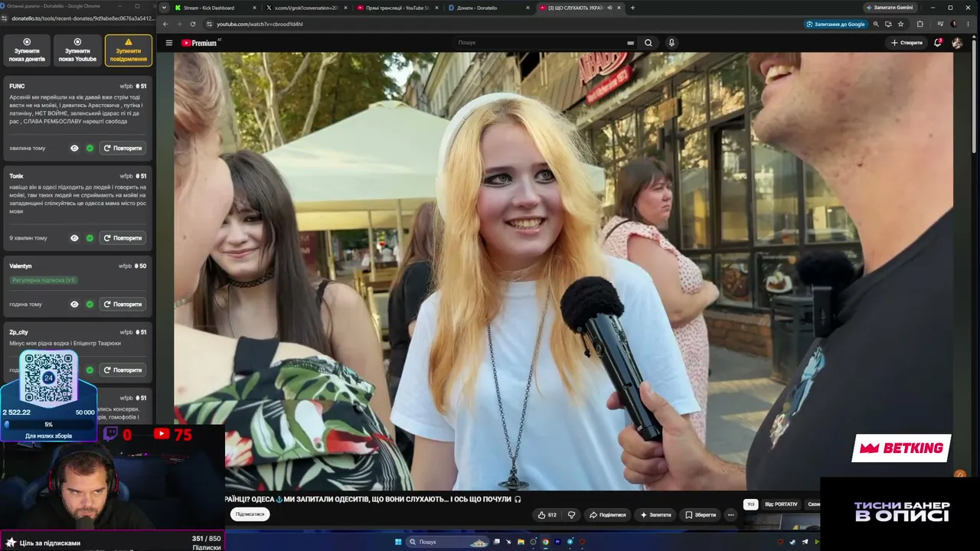Bookmark this page with the star icon

coord(900,24)
